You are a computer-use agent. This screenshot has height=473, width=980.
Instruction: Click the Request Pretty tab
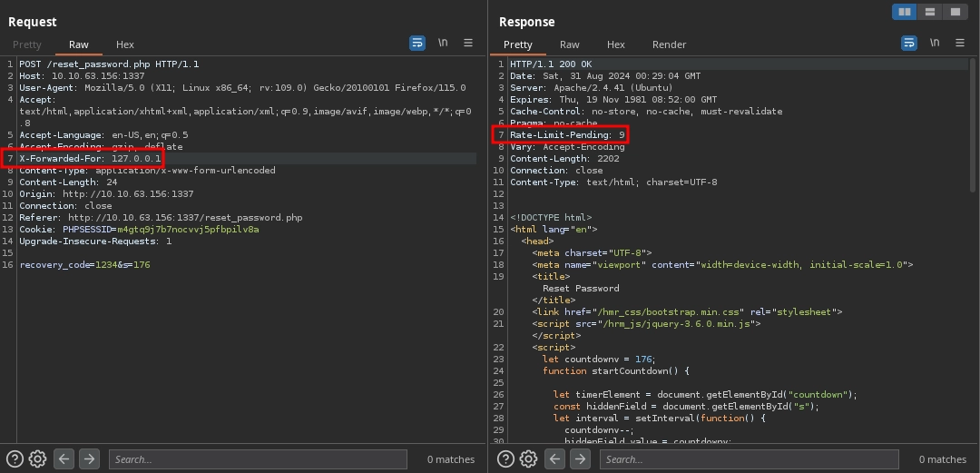click(x=27, y=44)
